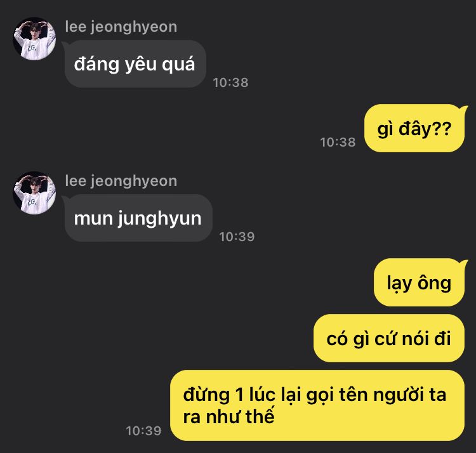The image size is (476, 453).
Task: Click the word 'junghyun' in the gray bubble
Action: tap(160, 219)
